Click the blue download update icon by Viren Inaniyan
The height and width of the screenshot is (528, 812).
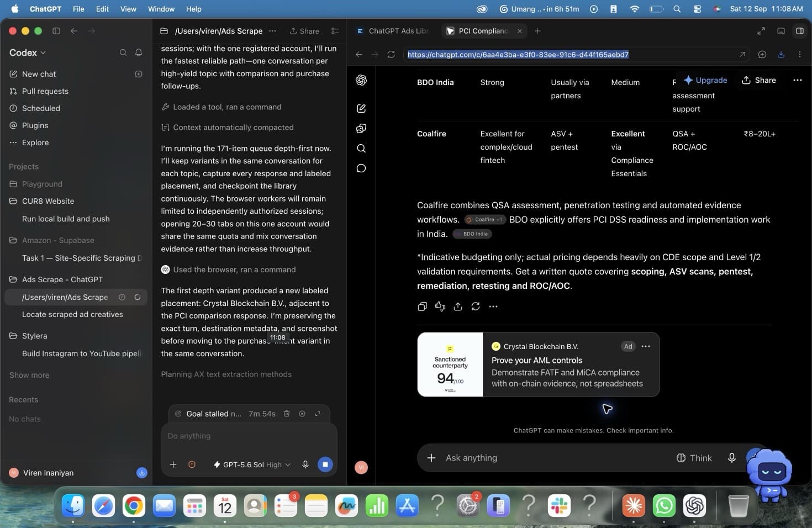142,473
